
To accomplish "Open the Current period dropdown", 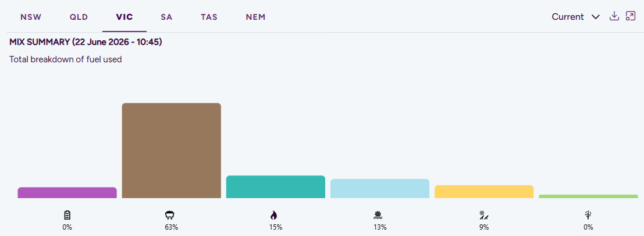I will pyautogui.click(x=576, y=17).
